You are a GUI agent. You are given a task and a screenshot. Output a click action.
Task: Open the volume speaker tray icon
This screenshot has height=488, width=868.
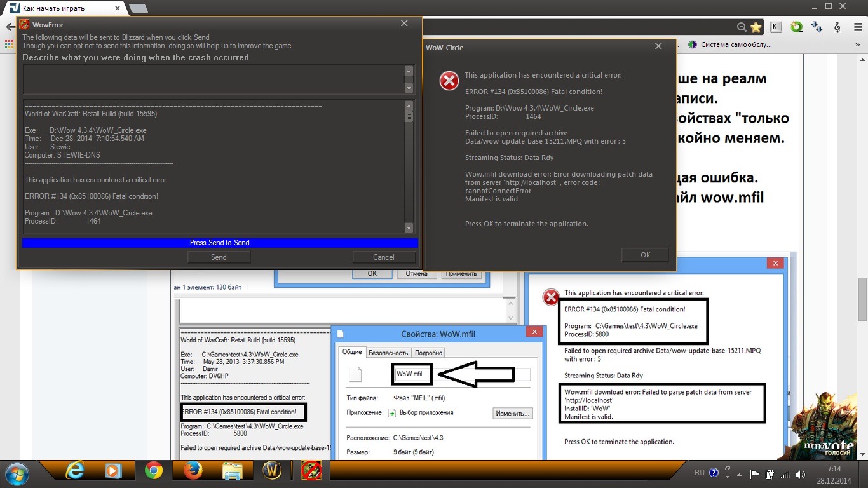coord(800,474)
